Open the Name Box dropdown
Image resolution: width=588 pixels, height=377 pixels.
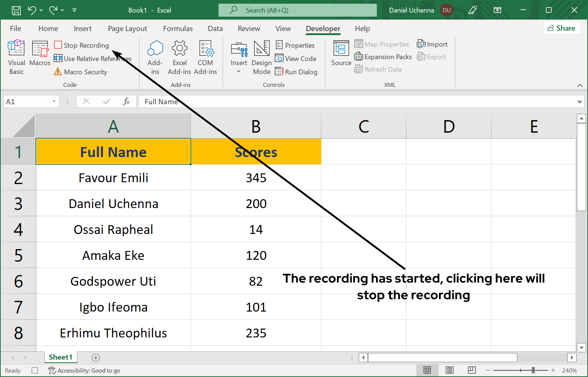[x=54, y=101]
